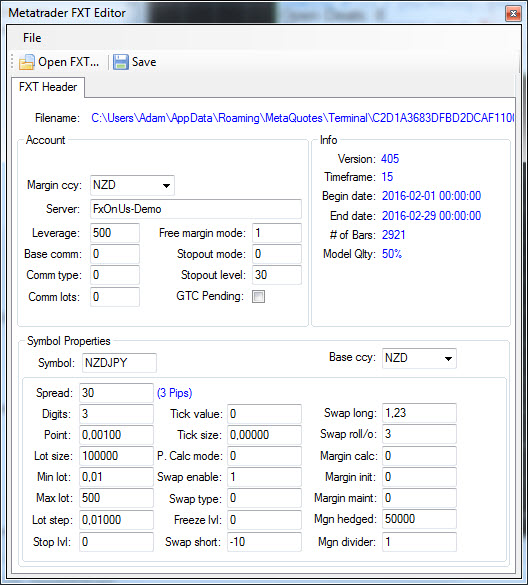
Task: Focus the Spread input field
Action: coord(116,393)
